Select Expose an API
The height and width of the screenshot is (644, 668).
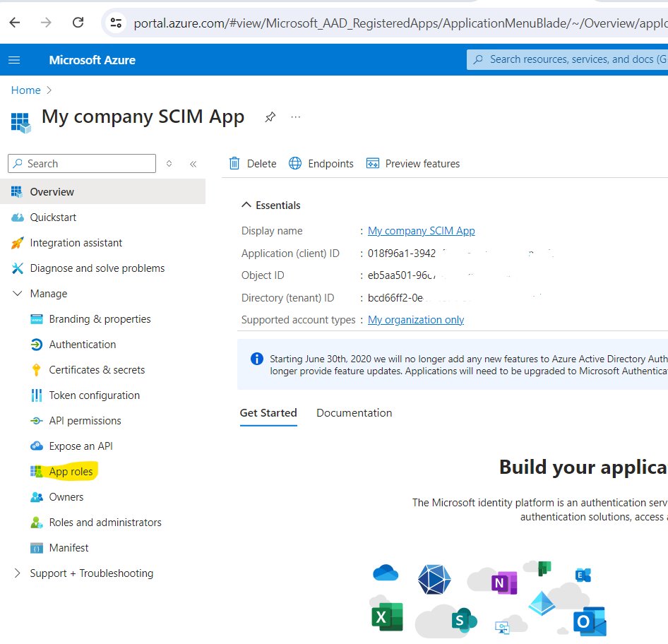(80, 446)
